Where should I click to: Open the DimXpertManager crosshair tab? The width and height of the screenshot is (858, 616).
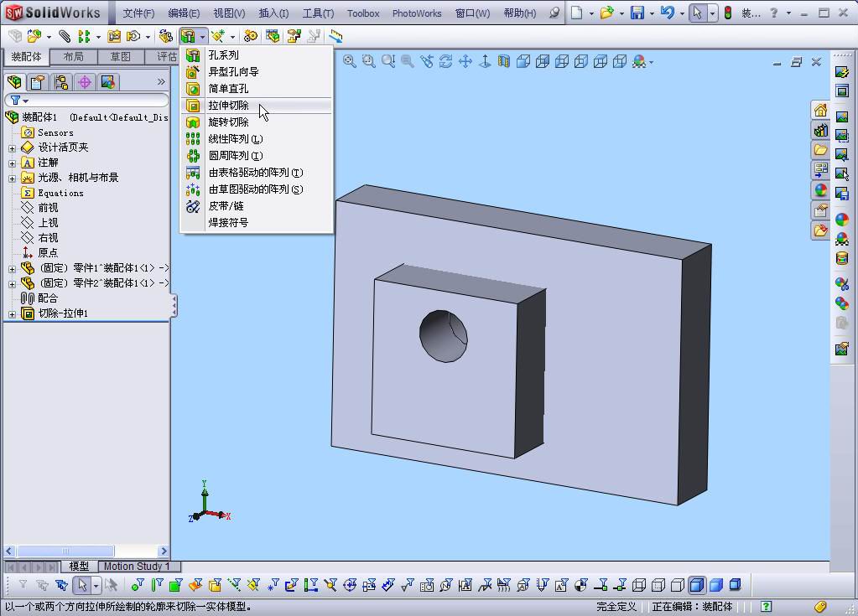coord(85,82)
